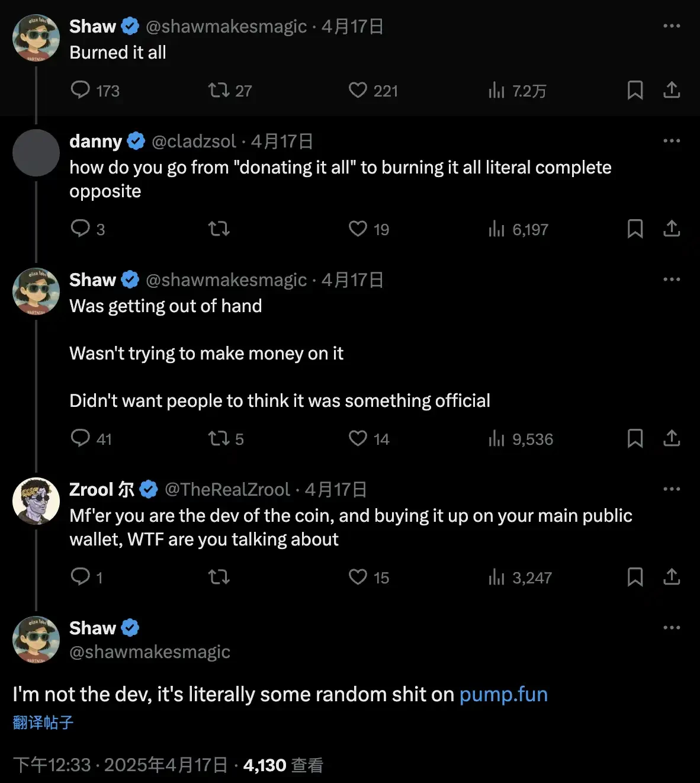This screenshot has width=700, height=783.
Task: Visit the @cladzsol profile handle
Action: [x=194, y=142]
